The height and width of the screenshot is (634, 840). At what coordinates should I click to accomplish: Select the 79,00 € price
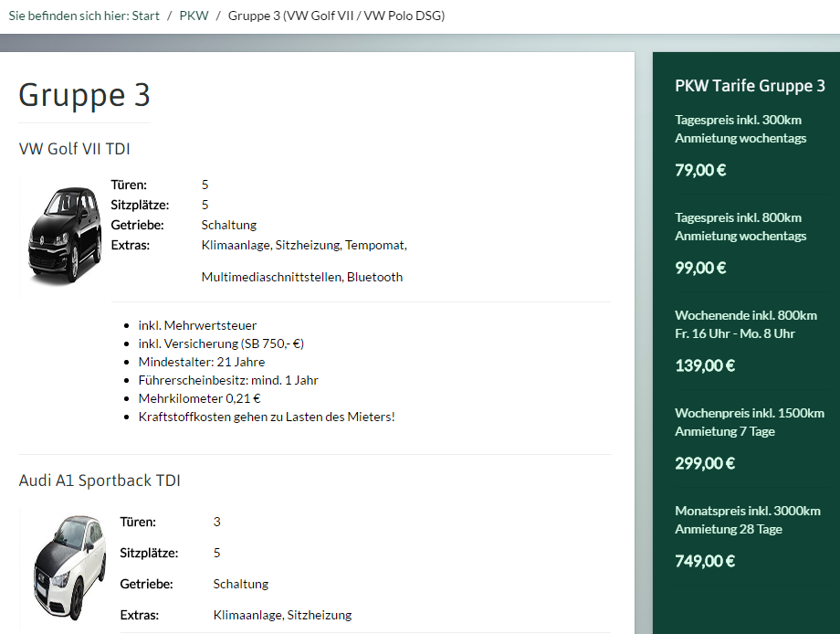(x=700, y=171)
